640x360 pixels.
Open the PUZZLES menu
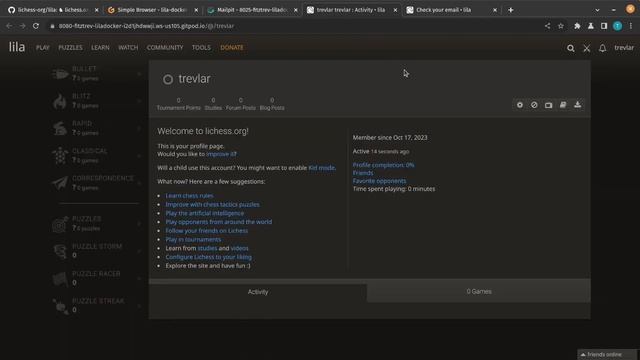[70, 48]
